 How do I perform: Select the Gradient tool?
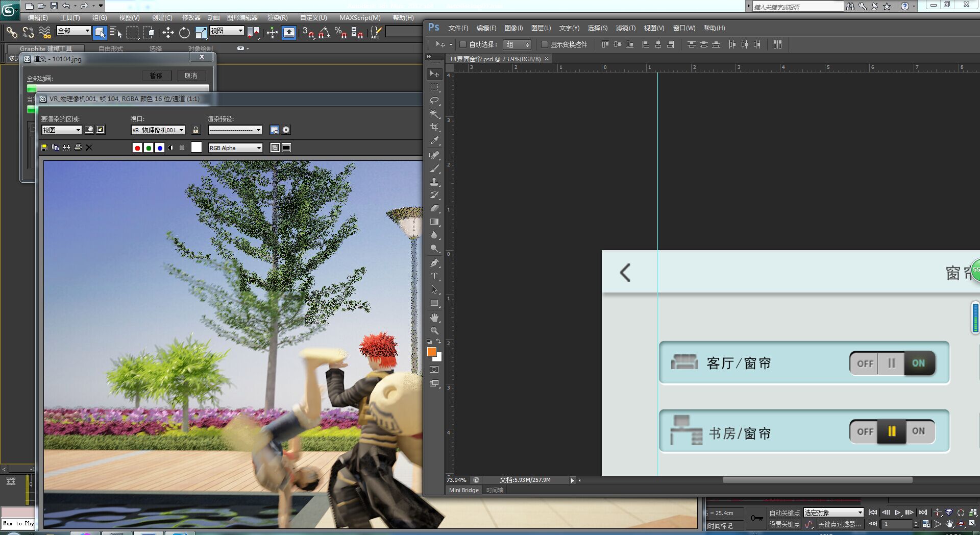click(x=434, y=222)
